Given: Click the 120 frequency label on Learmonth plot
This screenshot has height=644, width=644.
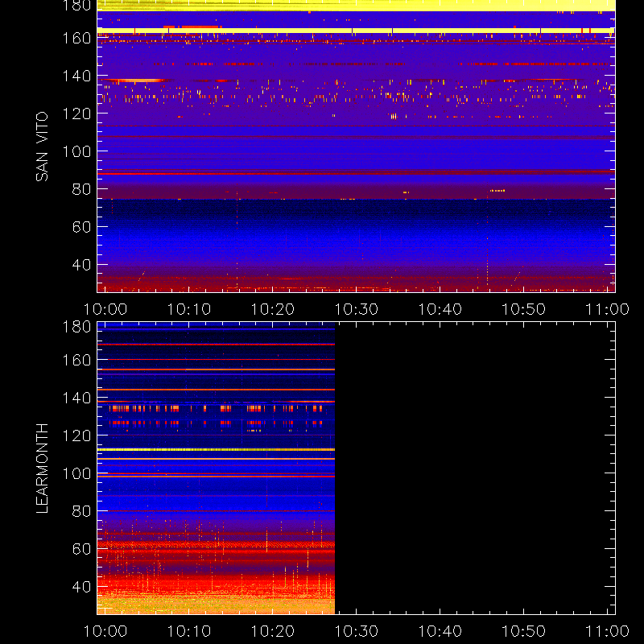Looking at the screenshot, I should click(76, 436).
